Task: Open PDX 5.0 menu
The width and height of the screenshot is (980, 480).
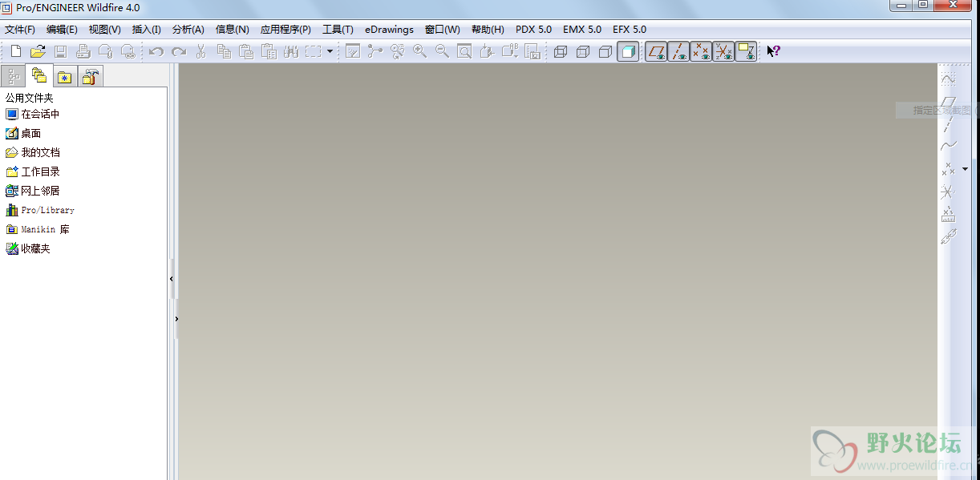Action: pyautogui.click(x=533, y=29)
